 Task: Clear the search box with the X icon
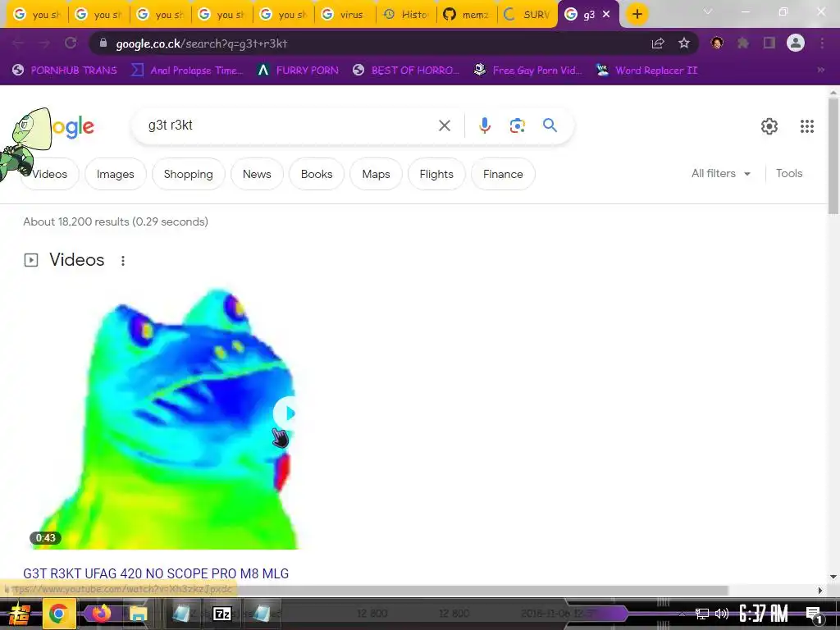pyautogui.click(x=445, y=126)
